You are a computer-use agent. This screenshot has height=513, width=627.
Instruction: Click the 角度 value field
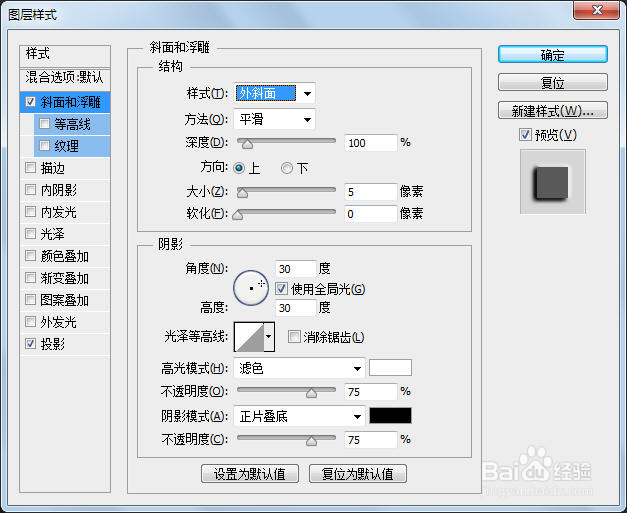pyautogui.click(x=296, y=269)
